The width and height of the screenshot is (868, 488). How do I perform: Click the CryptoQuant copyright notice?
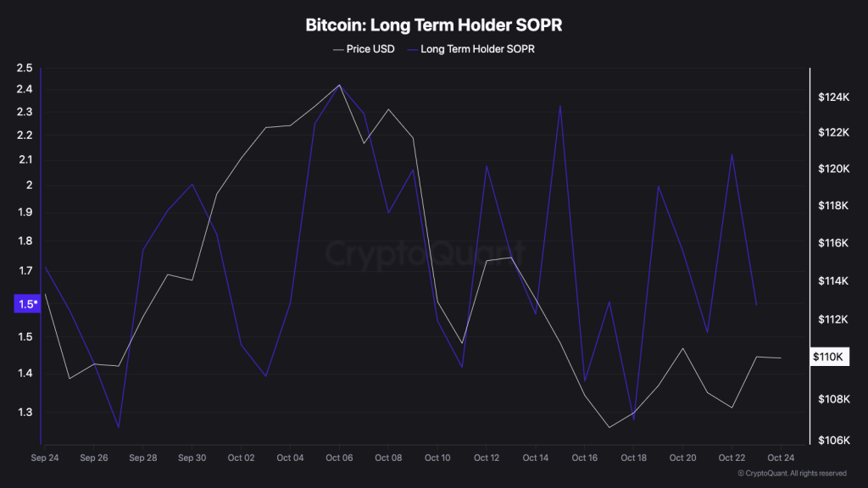(x=792, y=474)
